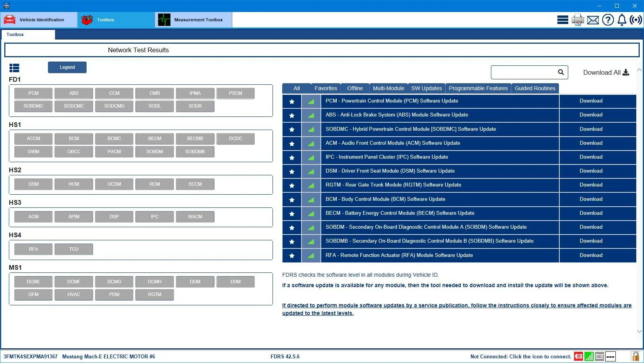The width and height of the screenshot is (644, 363).
Task: Select the PSCM module in FD1
Action: pos(235,93)
